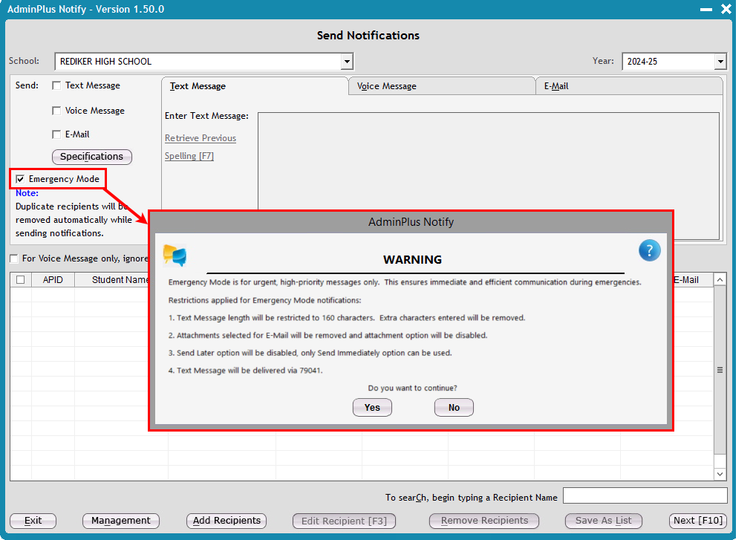Click the recipient list scroll up arrow

720,280
